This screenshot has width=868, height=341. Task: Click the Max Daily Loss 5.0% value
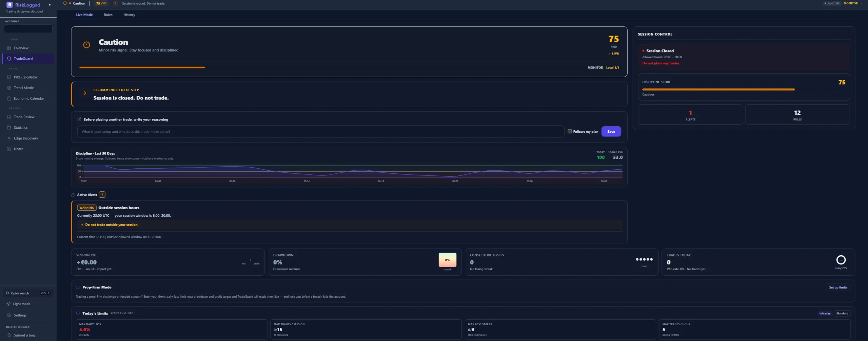tap(85, 330)
